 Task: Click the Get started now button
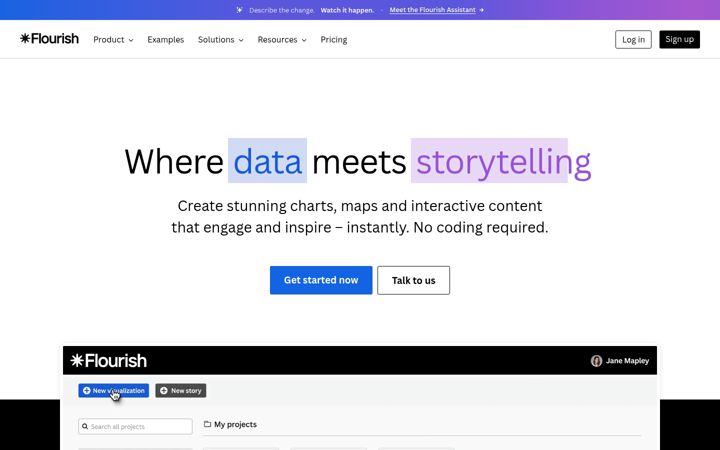coord(321,280)
